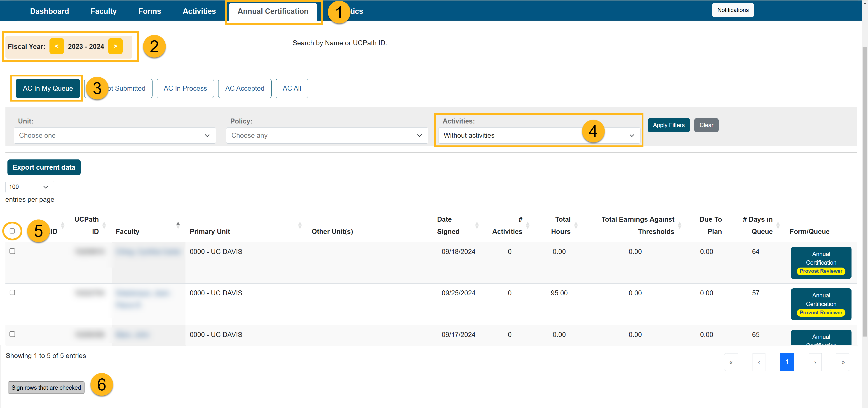Open the Unit dropdown
Viewport: 868px width, 408px height.
(115, 135)
